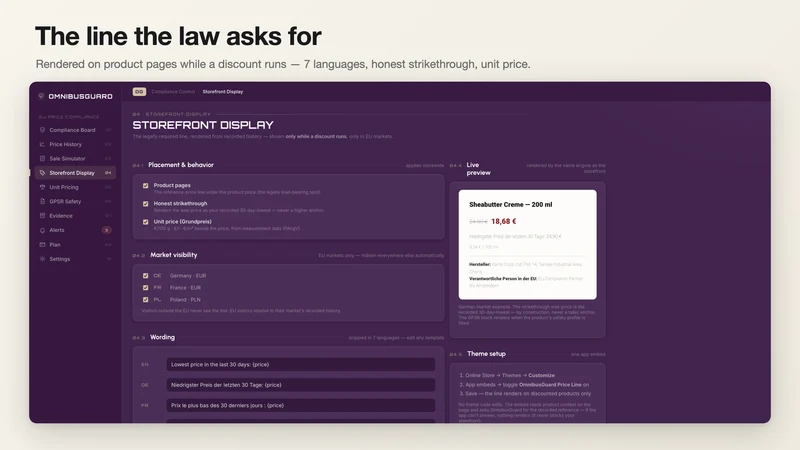Viewport: 800px width, 450px height.
Task: Open Alerts via its bell icon
Action: (42, 230)
